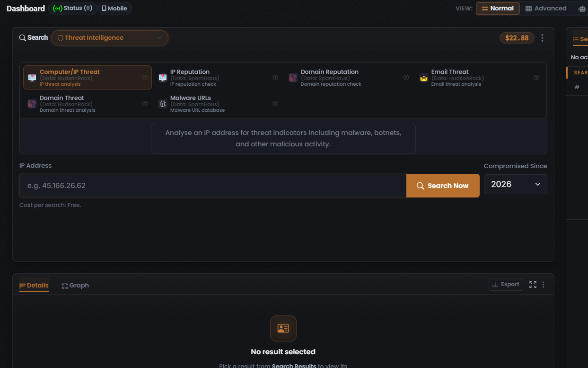Click the IP Reputation monitor icon
Viewport: 588px width, 368px height.
tap(163, 78)
